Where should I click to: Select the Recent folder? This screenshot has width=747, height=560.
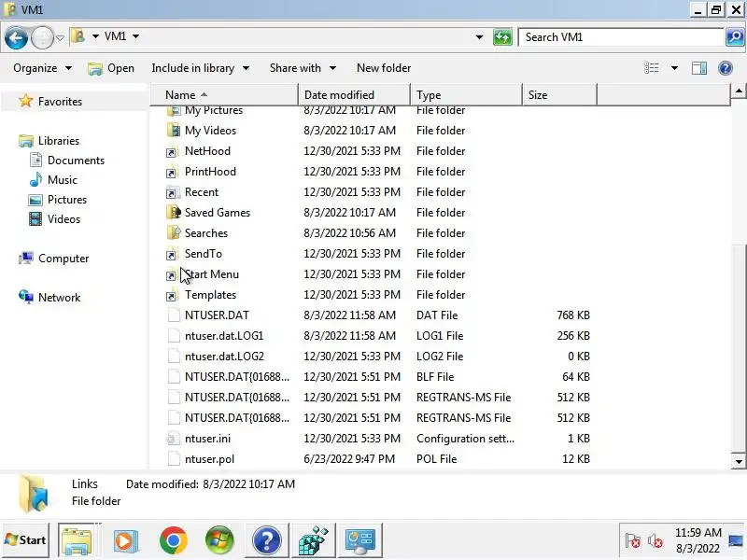(202, 192)
